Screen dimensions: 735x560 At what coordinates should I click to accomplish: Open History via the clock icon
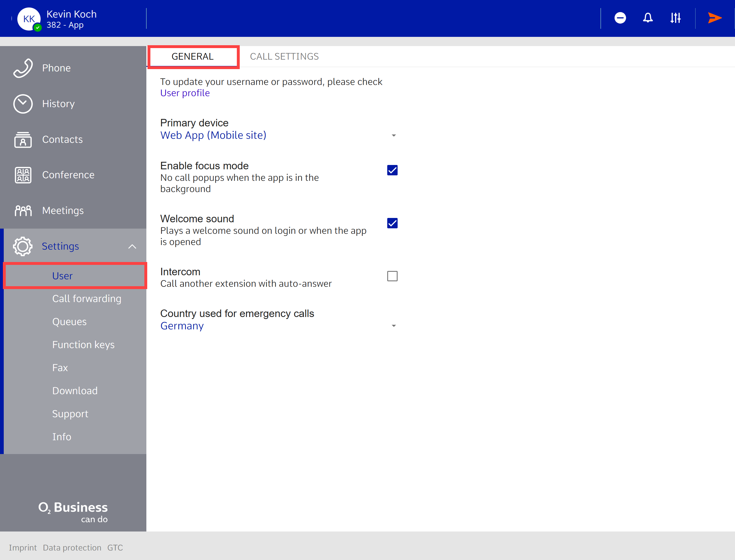coord(23,104)
